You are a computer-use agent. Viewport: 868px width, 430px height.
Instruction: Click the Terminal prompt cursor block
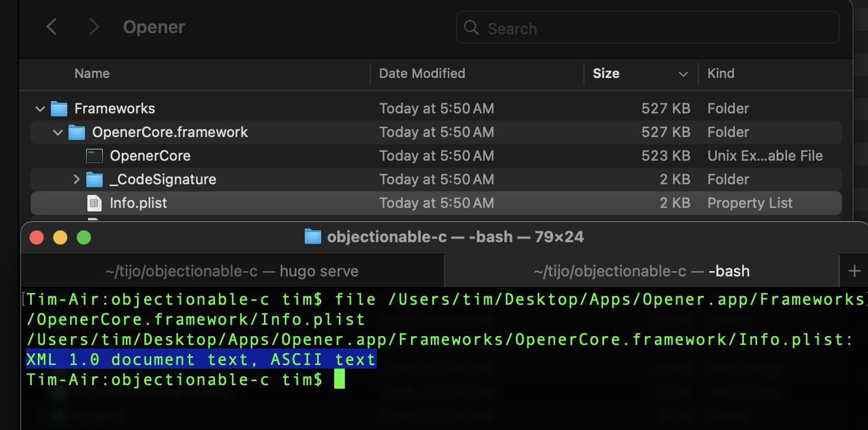click(339, 380)
